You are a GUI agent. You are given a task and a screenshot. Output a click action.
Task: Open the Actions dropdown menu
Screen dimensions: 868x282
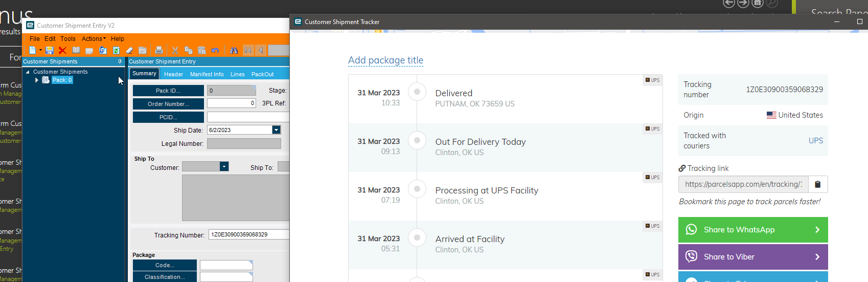tap(94, 39)
